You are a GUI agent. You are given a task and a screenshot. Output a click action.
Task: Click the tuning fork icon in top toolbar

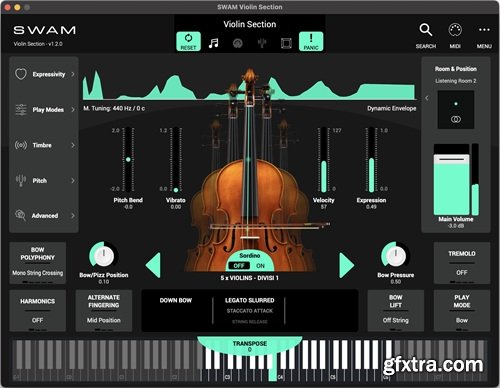(262, 43)
